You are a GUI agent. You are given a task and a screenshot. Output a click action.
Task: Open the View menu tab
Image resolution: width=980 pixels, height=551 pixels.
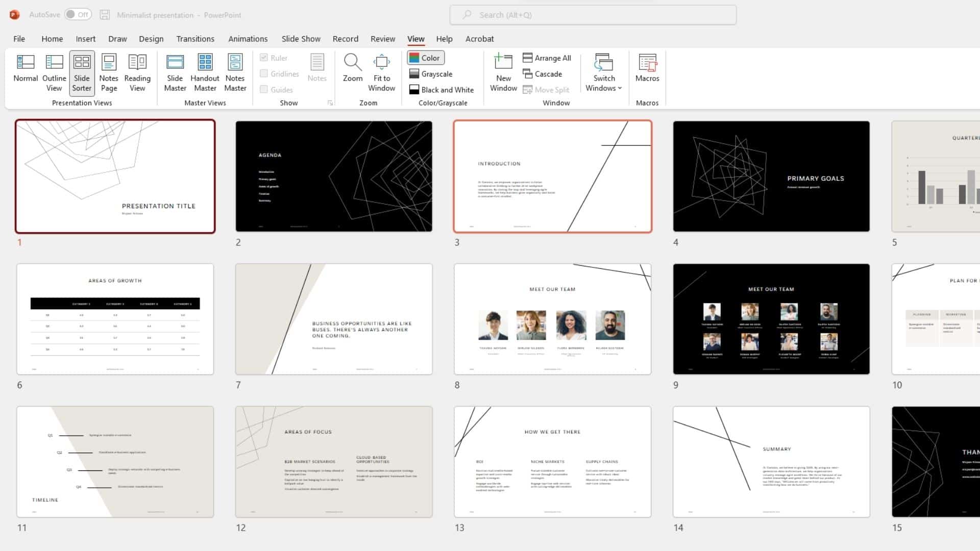coord(415,38)
